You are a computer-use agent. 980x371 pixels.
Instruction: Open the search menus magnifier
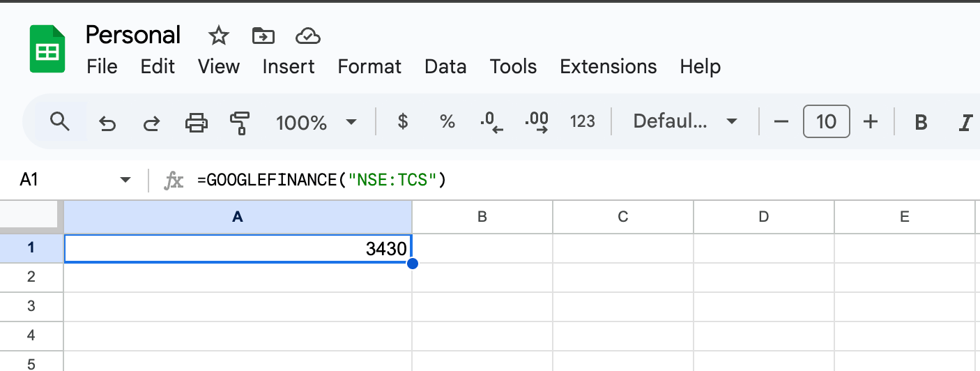pyautogui.click(x=61, y=122)
